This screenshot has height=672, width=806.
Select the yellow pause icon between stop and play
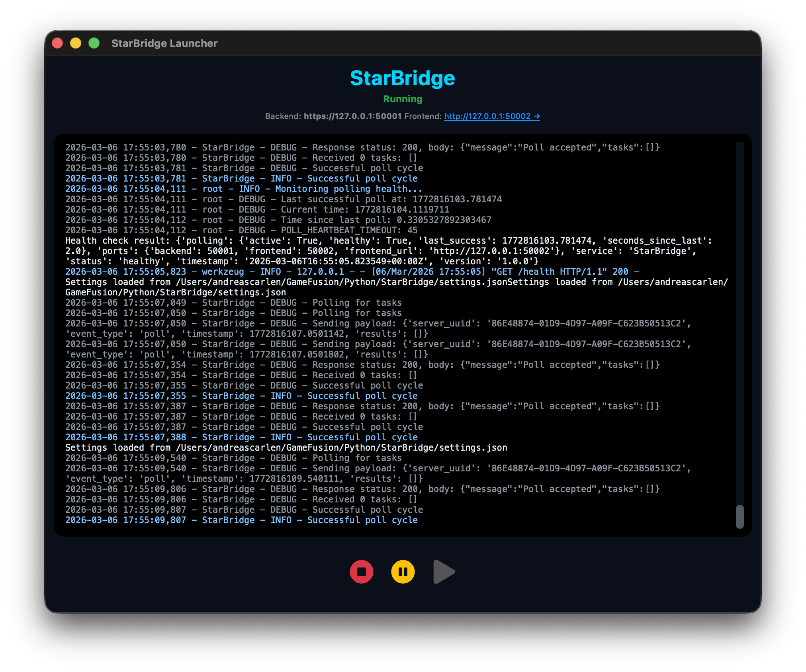point(403,572)
